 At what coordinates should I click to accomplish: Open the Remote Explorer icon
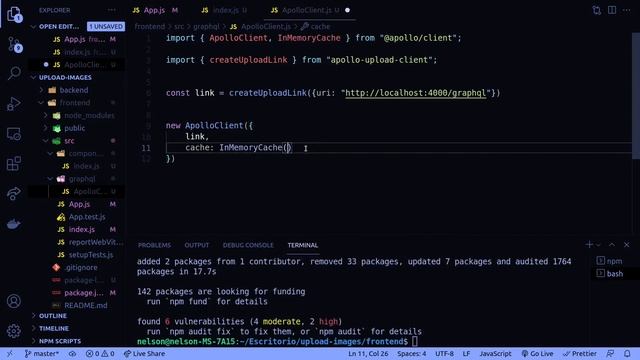(x=13, y=134)
